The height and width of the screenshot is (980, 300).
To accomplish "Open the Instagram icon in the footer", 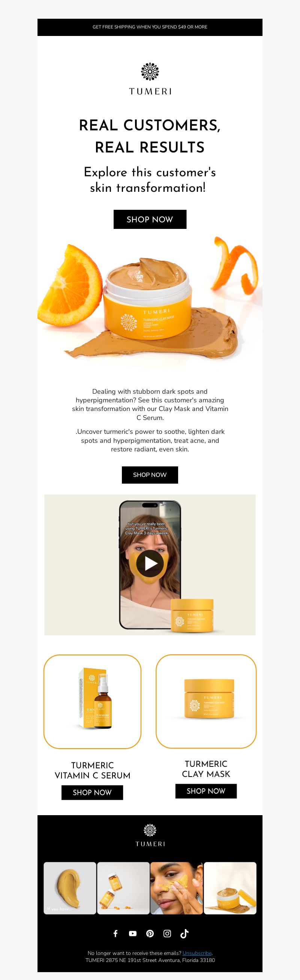I will (167, 933).
